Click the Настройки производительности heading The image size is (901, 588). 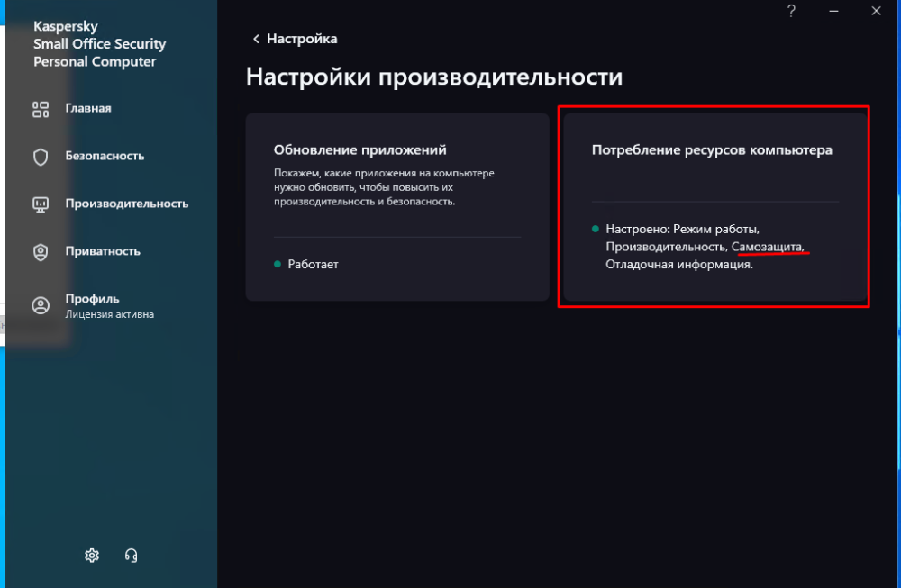[434, 77]
